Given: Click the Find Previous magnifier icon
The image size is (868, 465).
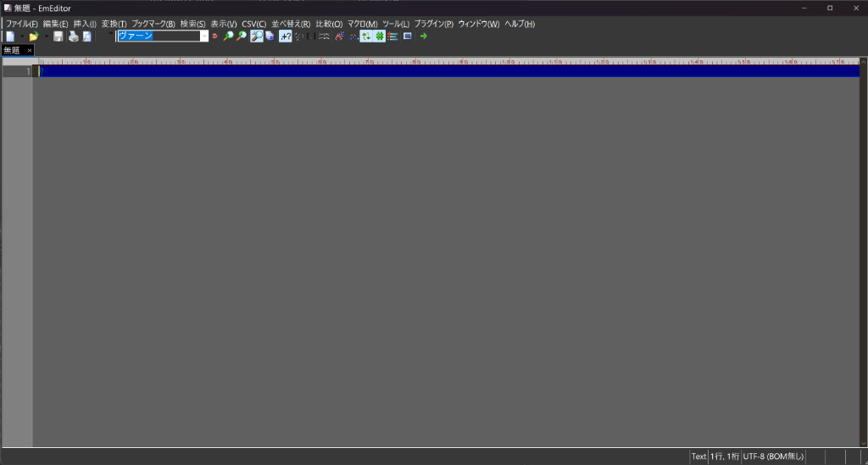Looking at the screenshot, I should tap(228, 36).
